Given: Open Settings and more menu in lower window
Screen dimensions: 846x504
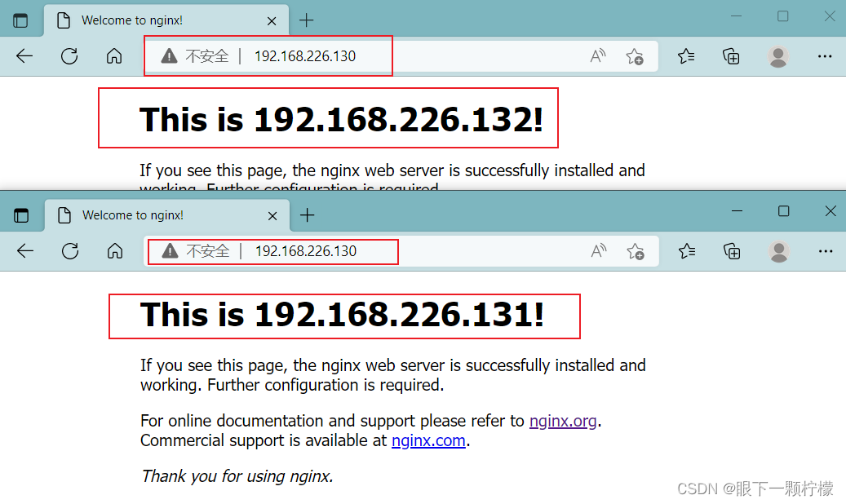Looking at the screenshot, I should click(826, 251).
